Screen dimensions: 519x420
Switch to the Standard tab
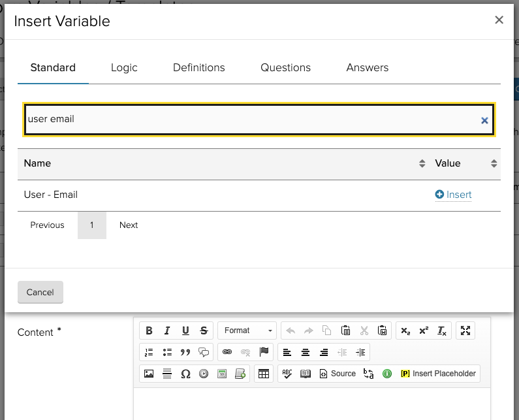click(x=53, y=67)
